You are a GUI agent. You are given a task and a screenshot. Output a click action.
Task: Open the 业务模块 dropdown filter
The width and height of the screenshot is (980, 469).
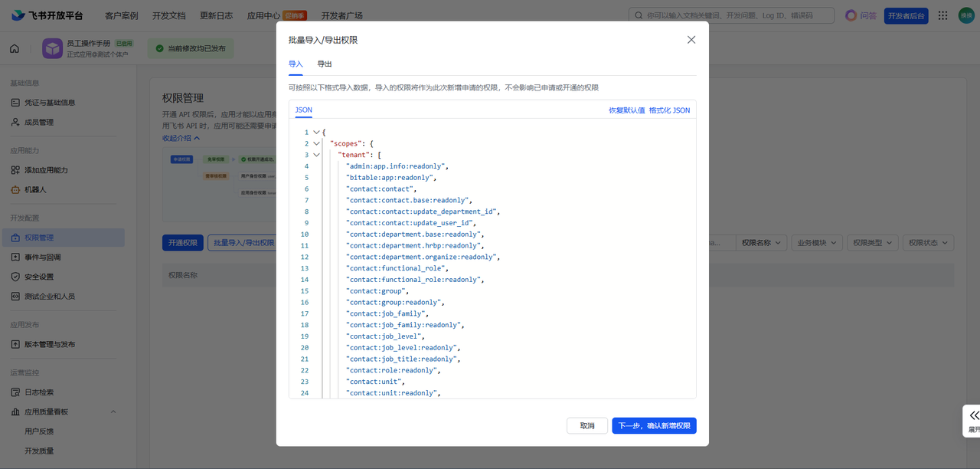pyautogui.click(x=817, y=243)
